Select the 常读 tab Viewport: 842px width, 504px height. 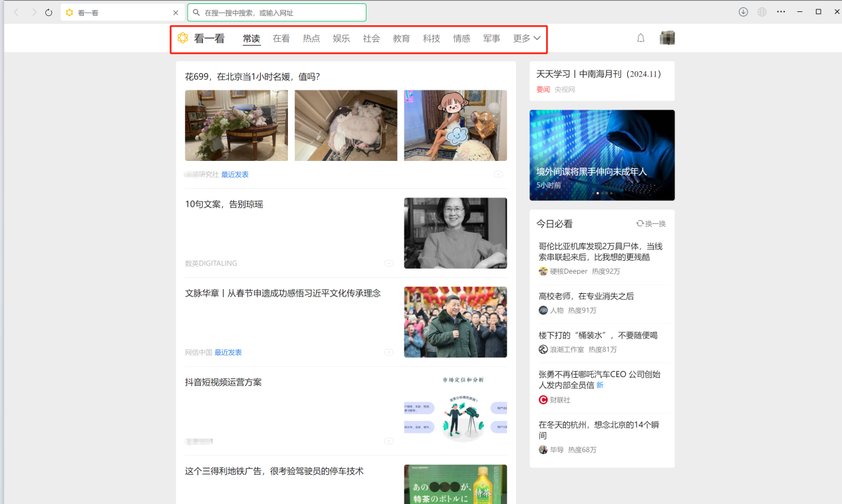[x=251, y=39]
